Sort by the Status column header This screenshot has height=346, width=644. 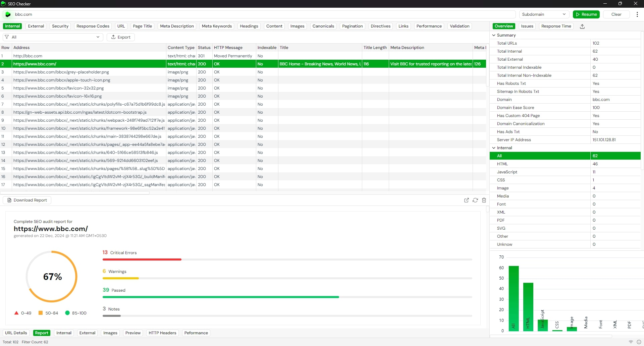[x=204, y=48]
